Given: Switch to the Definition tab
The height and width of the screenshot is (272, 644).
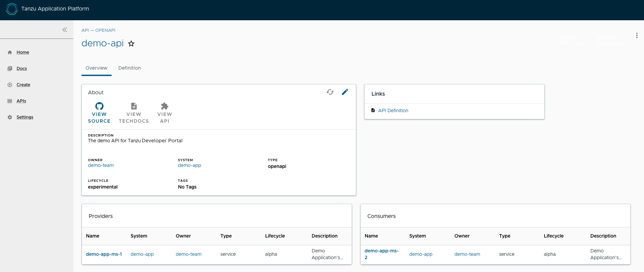Looking at the screenshot, I should pyautogui.click(x=130, y=68).
